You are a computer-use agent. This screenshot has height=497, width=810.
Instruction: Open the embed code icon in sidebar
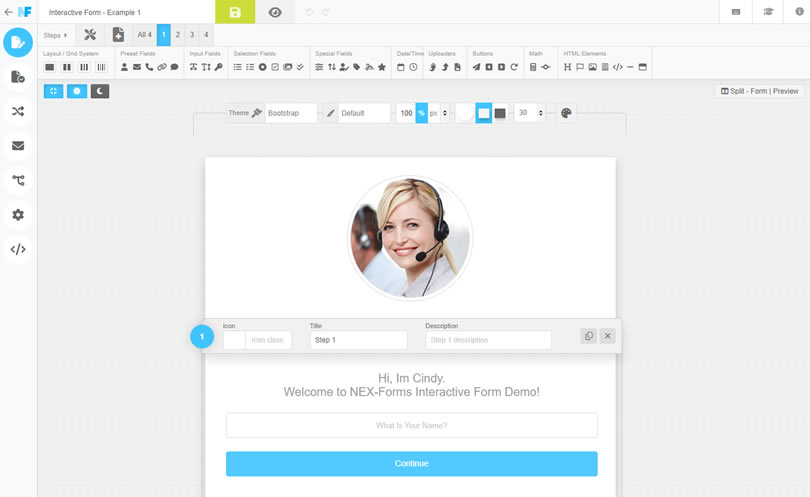(18, 250)
